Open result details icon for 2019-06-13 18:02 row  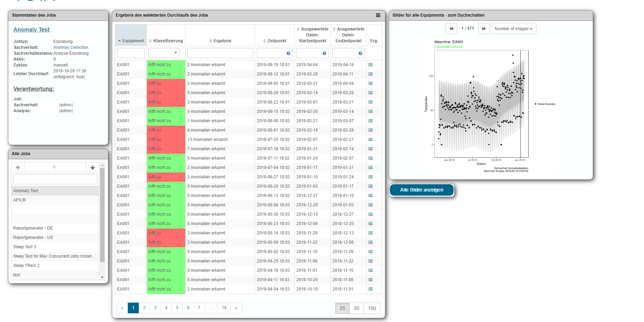click(x=370, y=196)
